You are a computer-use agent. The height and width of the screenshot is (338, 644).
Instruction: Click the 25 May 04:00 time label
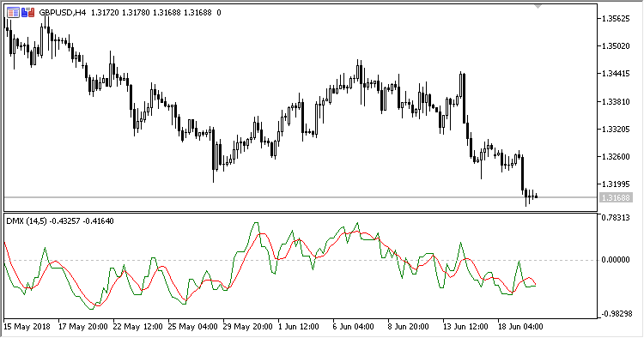pyautogui.click(x=193, y=327)
